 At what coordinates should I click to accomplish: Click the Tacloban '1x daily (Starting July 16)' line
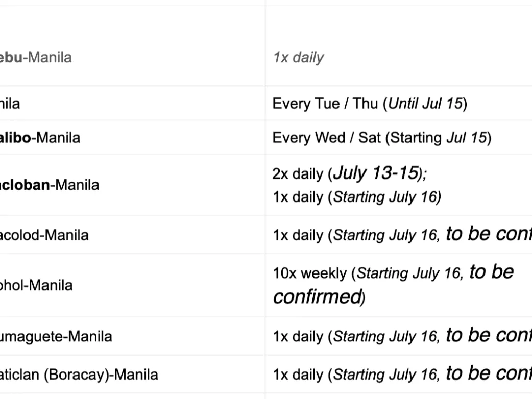coord(356,197)
